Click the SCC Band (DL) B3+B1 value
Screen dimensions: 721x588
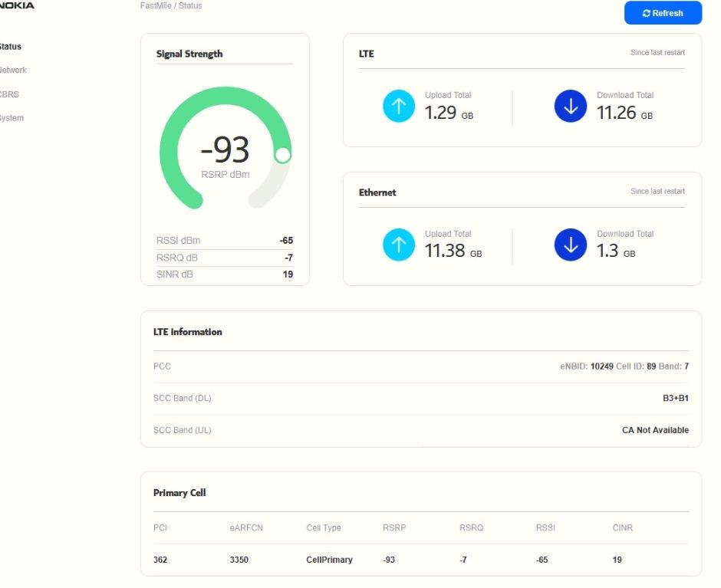click(x=676, y=398)
